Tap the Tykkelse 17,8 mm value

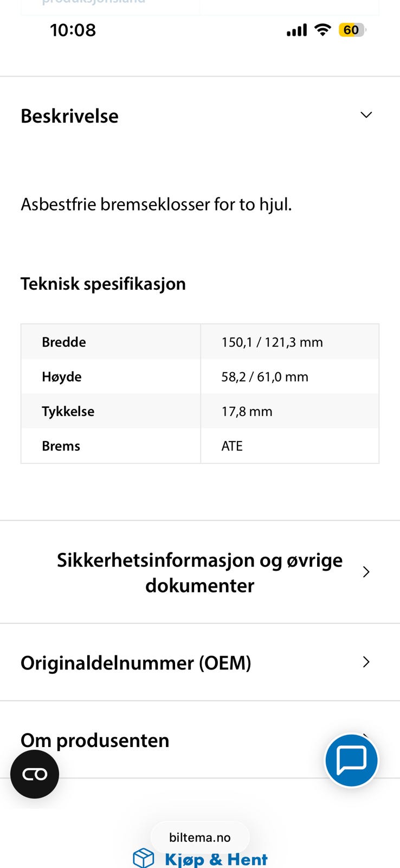pyautogui.click(x=247, y=412)
